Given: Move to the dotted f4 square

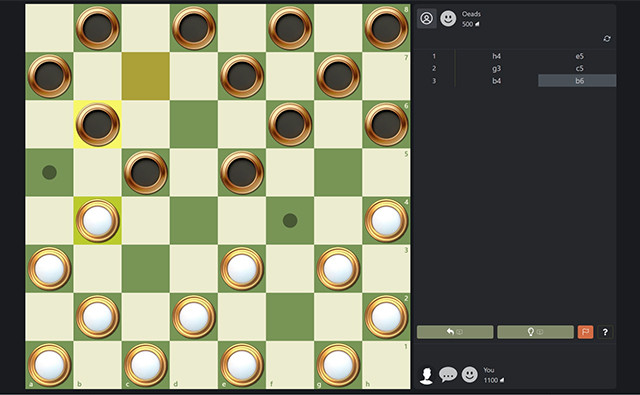Looking at the screenshot, I should pyautogui.click(x=290, y=221).
